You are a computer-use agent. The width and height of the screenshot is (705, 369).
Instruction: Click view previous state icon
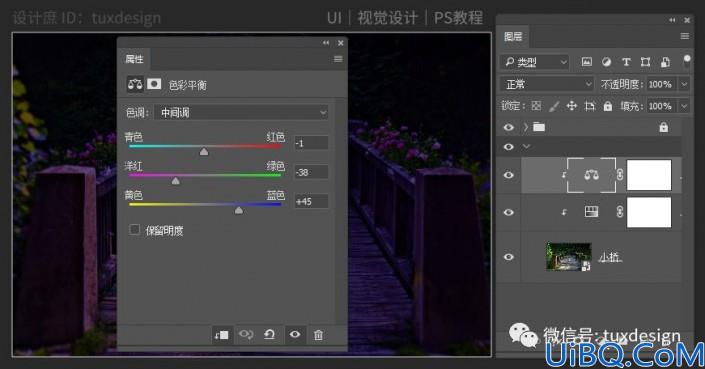[246, 335]
